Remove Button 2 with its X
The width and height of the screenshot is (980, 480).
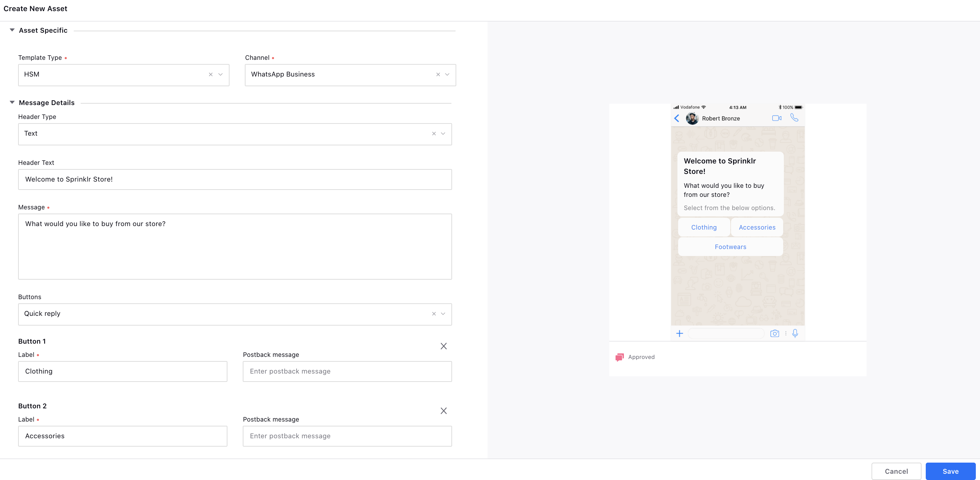pos(444,411)
